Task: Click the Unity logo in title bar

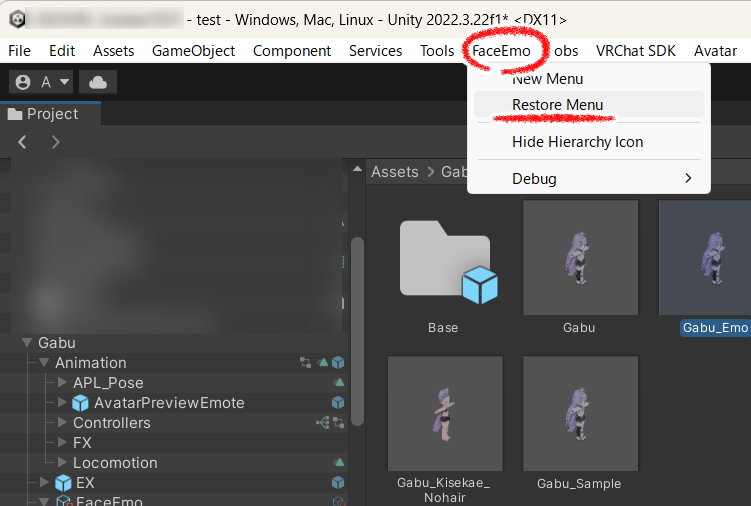Action: tap(18, 20)
